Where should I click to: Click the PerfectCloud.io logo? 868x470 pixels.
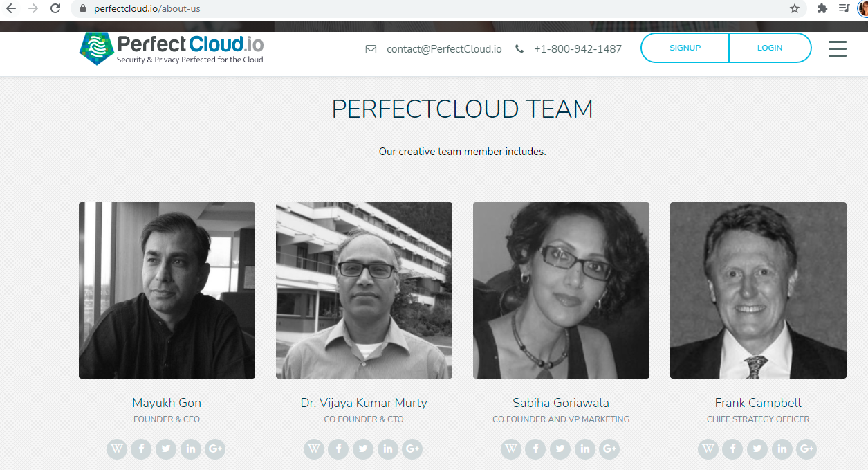click(x=172, y=48)
